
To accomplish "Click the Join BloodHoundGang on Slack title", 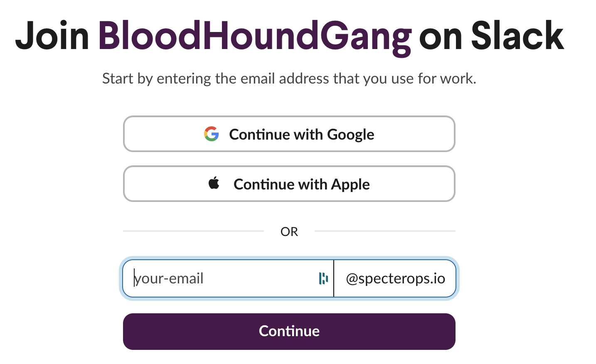I will [x=290, y=37].
